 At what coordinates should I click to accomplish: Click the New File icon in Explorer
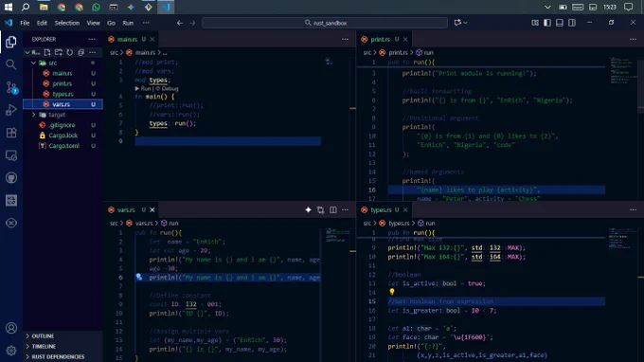tap(47, 52)
